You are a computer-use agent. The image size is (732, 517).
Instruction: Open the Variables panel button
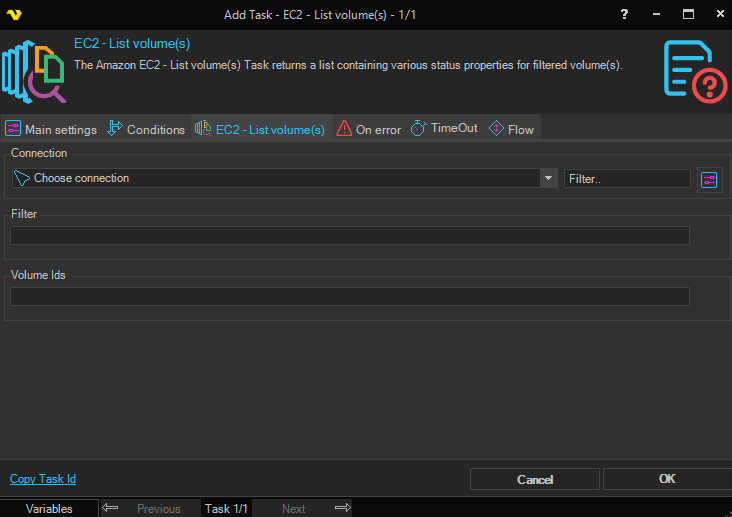(49, 508)
